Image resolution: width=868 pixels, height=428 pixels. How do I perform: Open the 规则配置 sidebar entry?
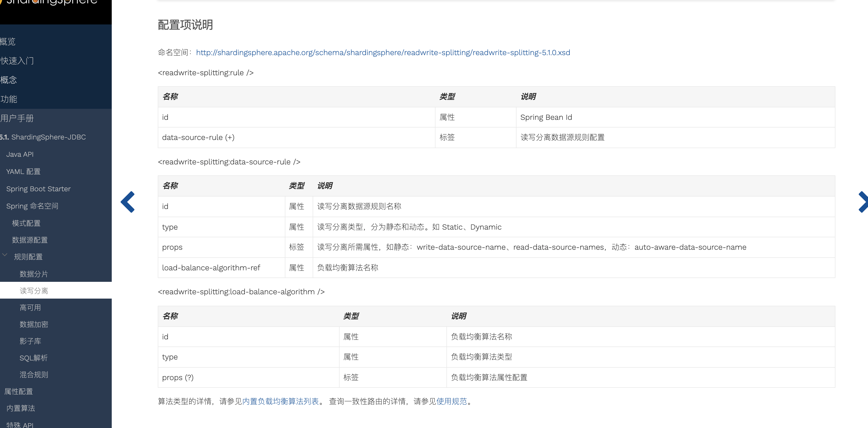pyautogui.click(x=28, y=257)
